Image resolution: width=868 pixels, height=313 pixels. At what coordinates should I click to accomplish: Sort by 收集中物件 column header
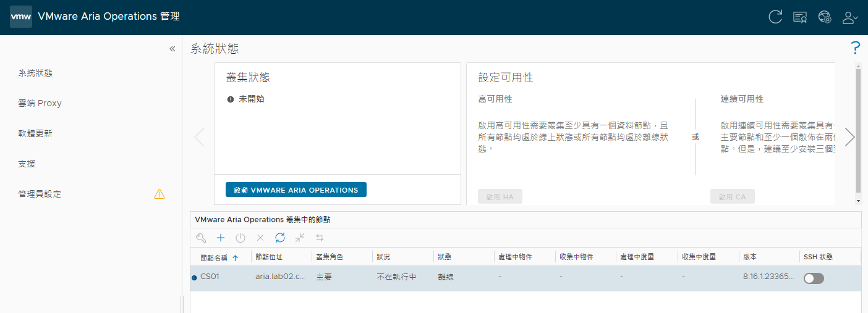point(576,257)
